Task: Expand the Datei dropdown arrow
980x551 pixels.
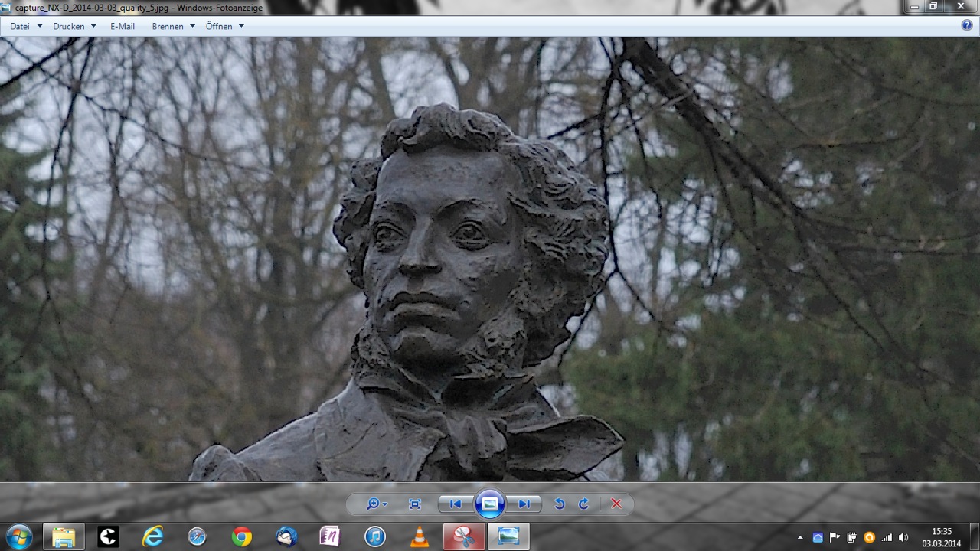Action: pos(40,26)
